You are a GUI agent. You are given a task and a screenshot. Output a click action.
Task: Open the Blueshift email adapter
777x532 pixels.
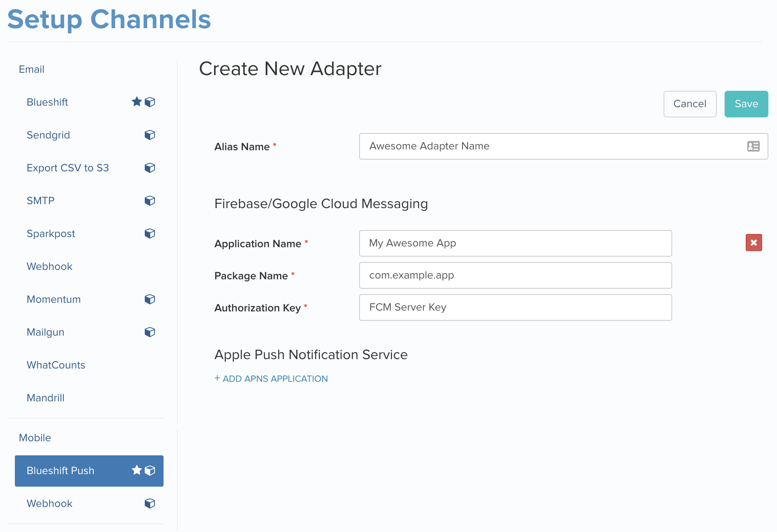[x=47, y=102]
